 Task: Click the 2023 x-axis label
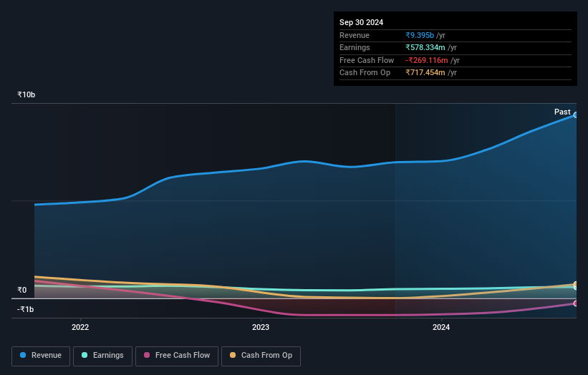261,327
